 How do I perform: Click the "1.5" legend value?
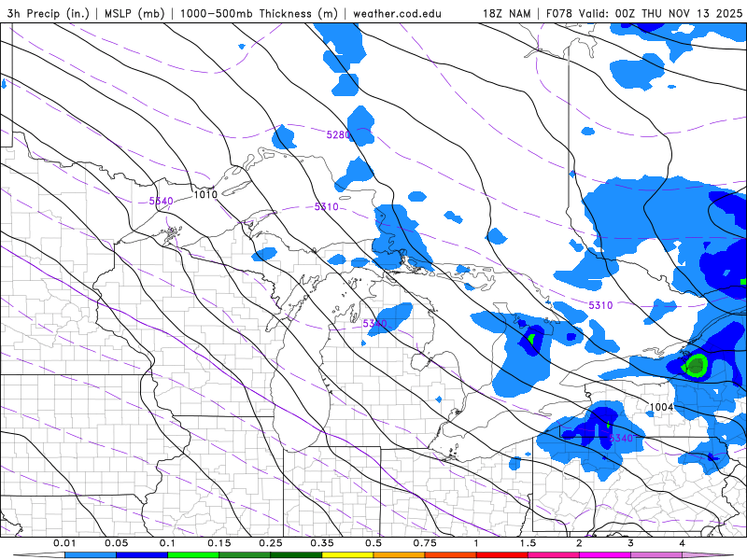[528, 543]
